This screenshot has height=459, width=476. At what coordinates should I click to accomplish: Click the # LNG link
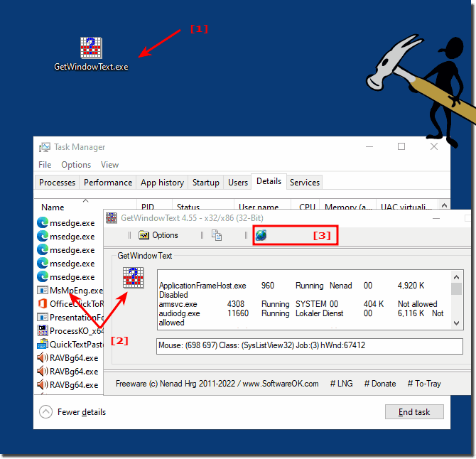(342, 384)
